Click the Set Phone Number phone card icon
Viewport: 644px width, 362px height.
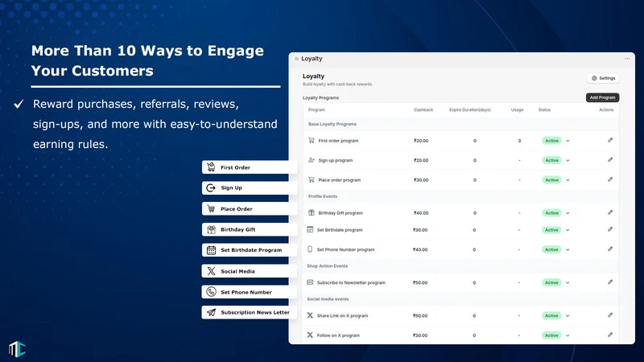(211, 292)
